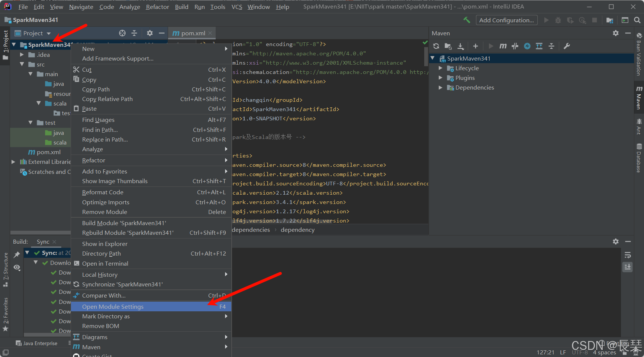Choose Open in Terminal in context menu
Image resolution: width=644 pixels, height=357 pixels.
[151, 263]
